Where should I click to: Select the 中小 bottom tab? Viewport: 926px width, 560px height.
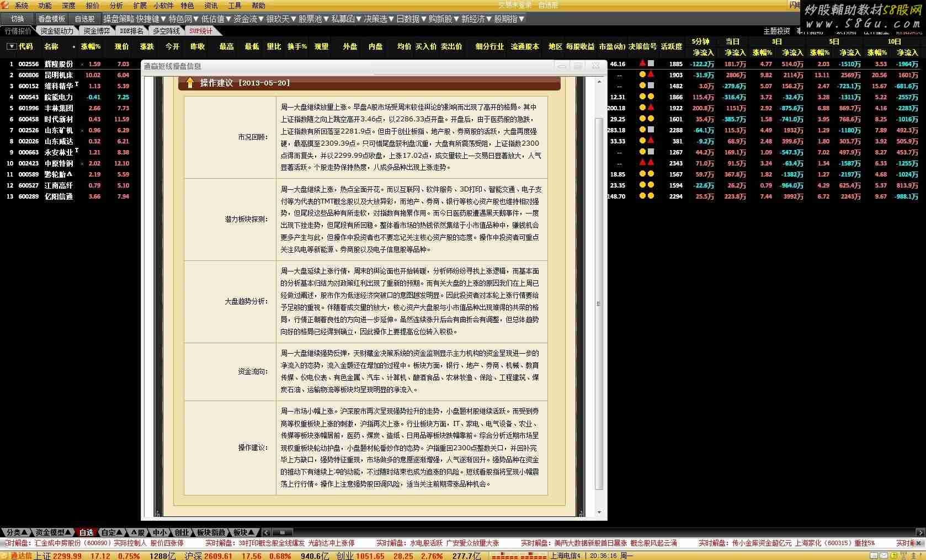coord(159,532)
